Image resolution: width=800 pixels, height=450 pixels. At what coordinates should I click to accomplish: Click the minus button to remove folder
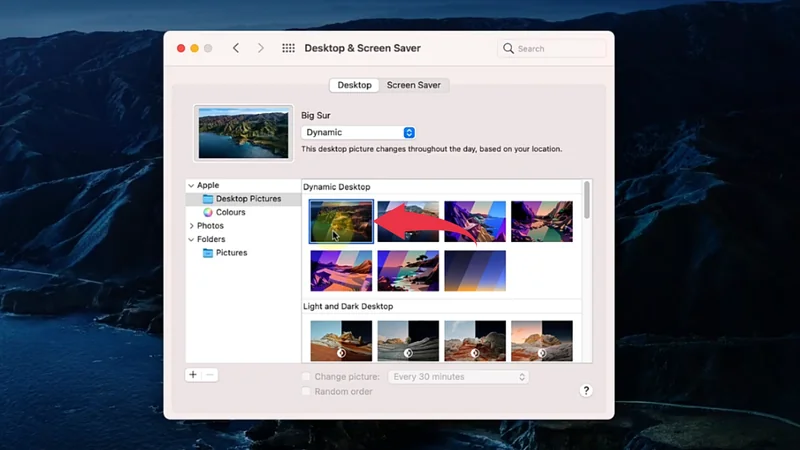[210, 375]
